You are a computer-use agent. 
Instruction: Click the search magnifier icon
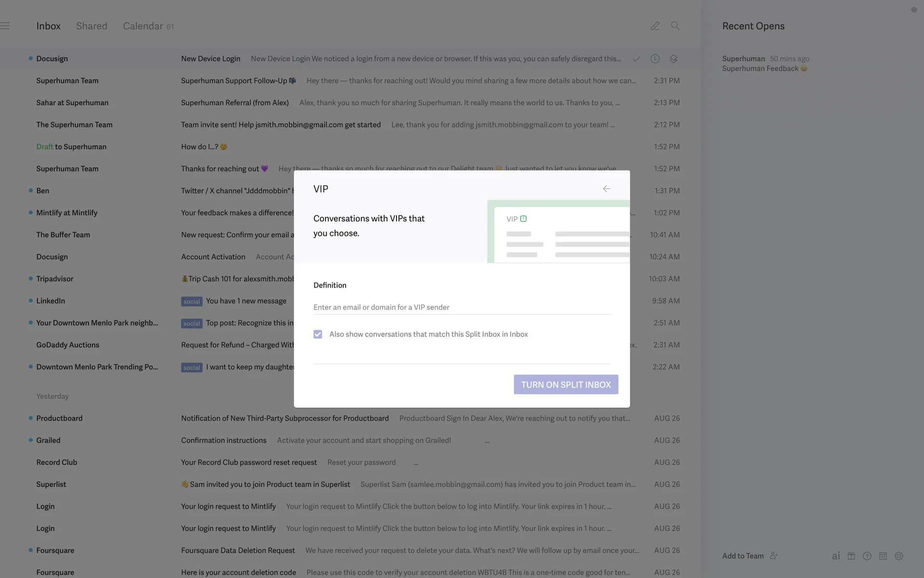point(675,26)
